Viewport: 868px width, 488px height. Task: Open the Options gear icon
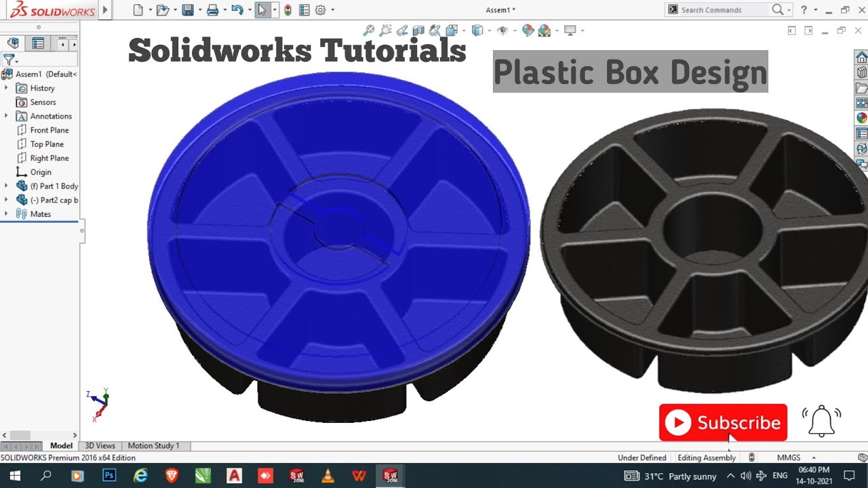click(320, 10)
